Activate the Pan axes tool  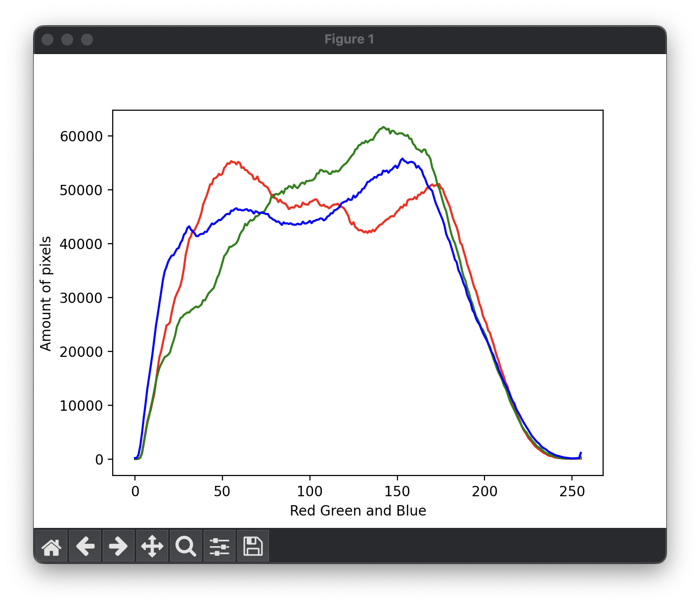152,546
